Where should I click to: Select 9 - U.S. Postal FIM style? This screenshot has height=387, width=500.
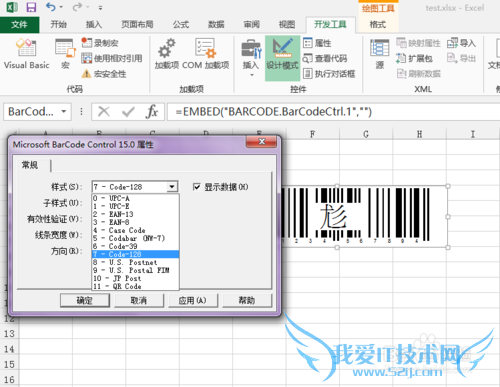point(136,270)
